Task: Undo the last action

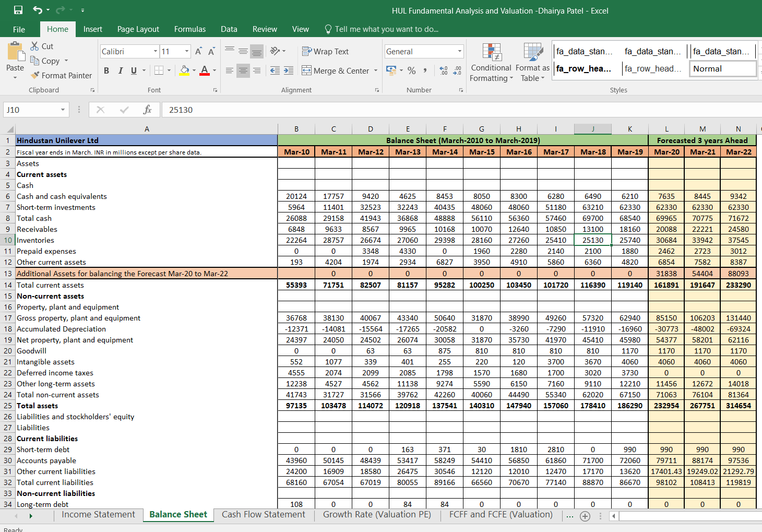Action: click(38, 10)
